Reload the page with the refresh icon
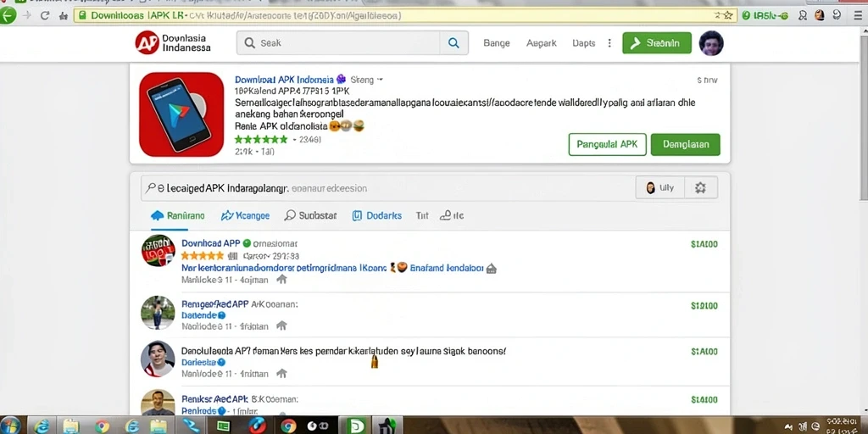 (x=44, y=15)
